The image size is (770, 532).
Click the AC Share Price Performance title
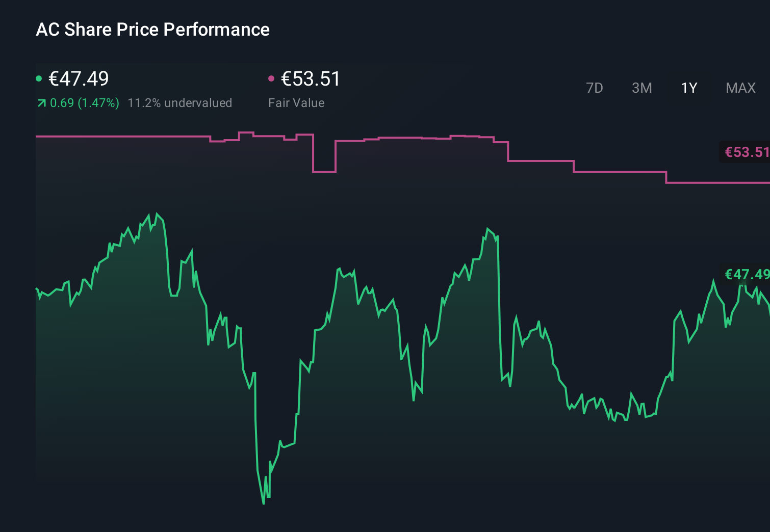153,30
